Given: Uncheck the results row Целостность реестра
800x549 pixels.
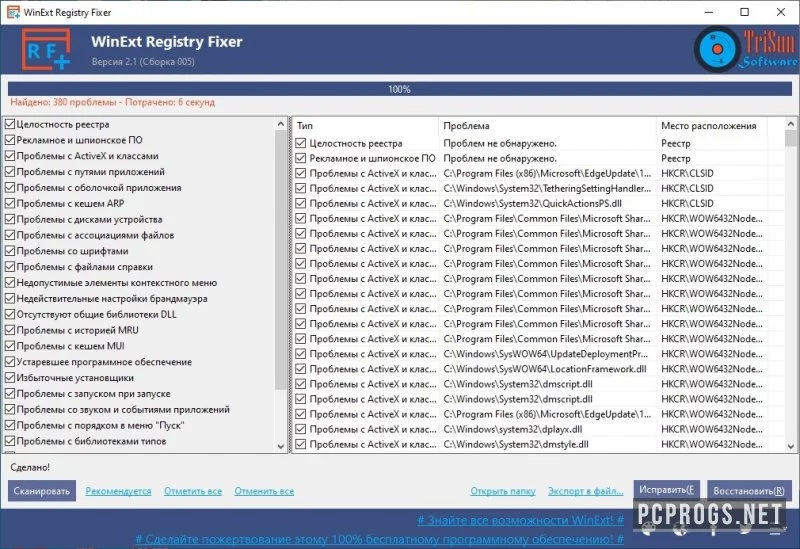Looking at the screenshot, I should pyautogui.click(x=301, y=143).
